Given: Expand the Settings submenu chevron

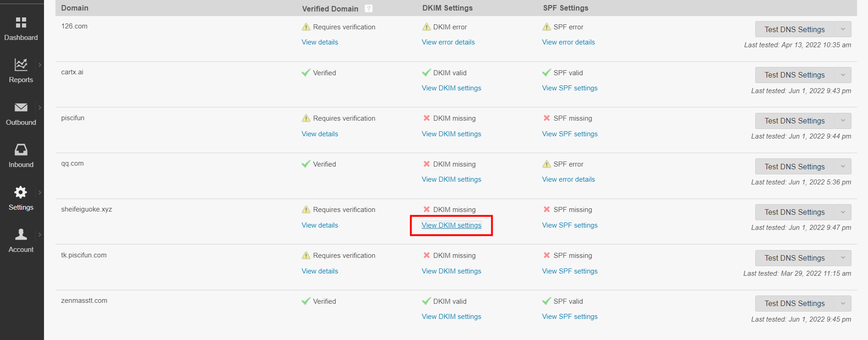Looking at the screenshot, I should tap(40, 192).
